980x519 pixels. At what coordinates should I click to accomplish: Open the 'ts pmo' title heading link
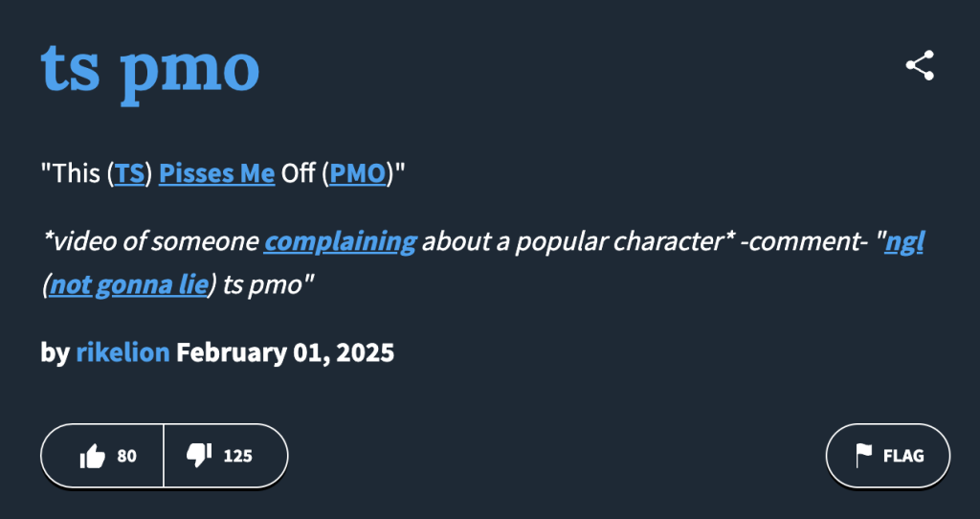(x=150, y=67)
